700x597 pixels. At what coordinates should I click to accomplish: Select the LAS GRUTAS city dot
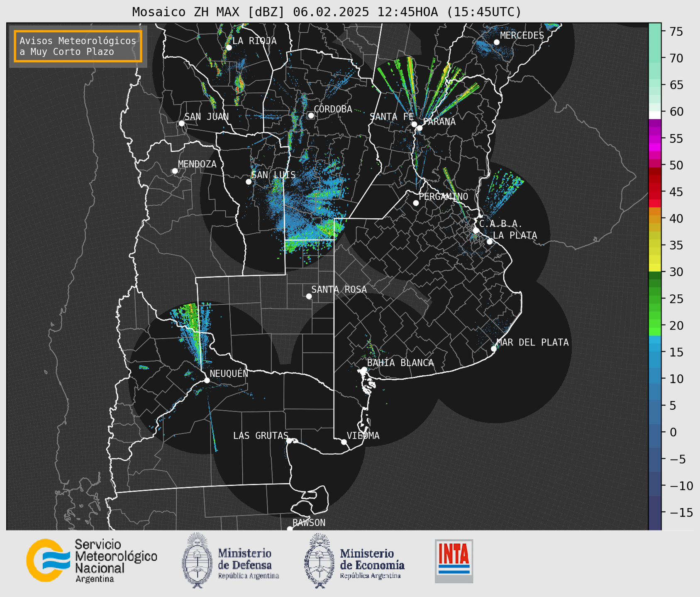[289, 440]
